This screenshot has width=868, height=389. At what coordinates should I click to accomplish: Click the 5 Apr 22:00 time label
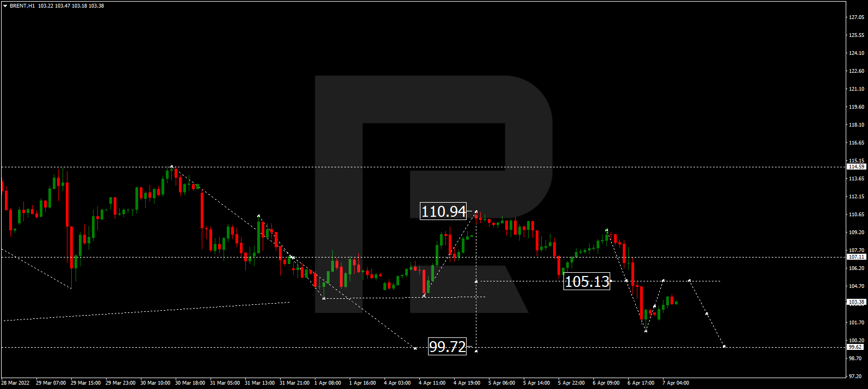571,383
